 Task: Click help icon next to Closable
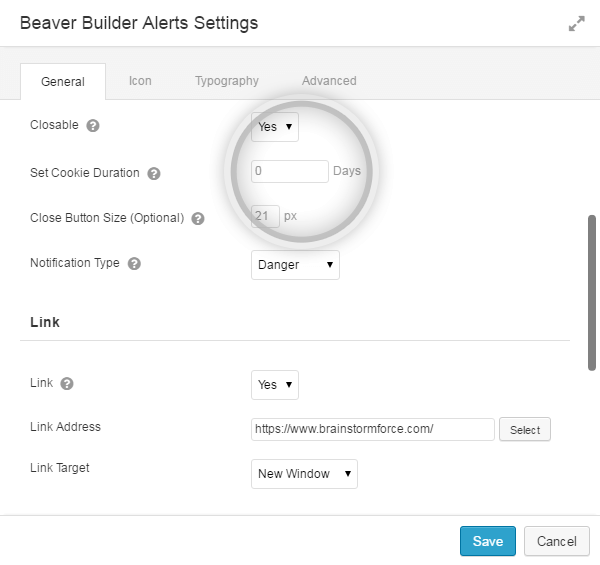(93, 126)
